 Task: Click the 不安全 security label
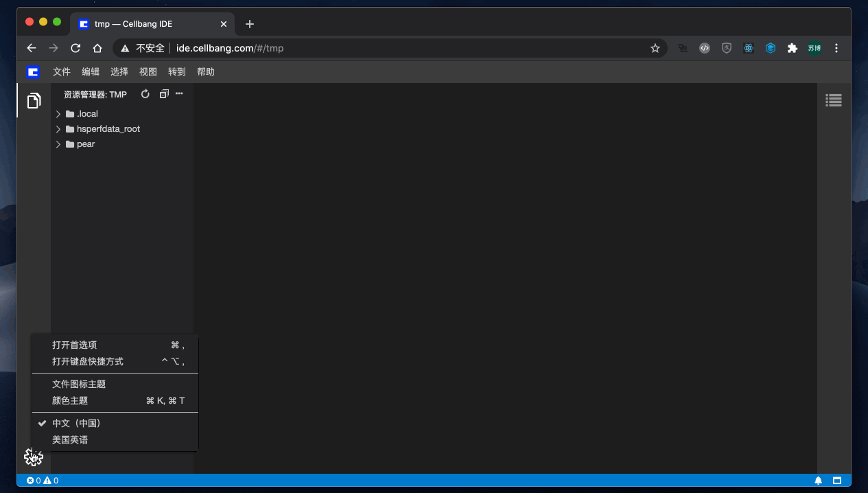pyautogui.click(x=150, y=48)
